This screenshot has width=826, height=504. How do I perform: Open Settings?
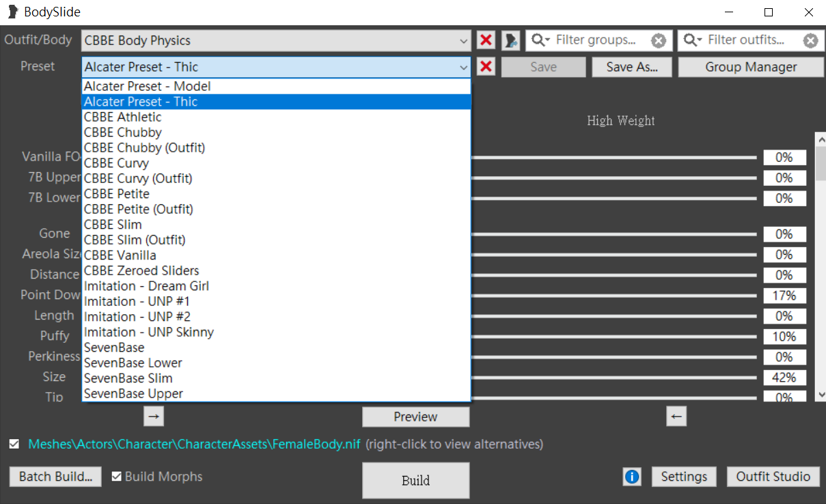tap(684, 477)
